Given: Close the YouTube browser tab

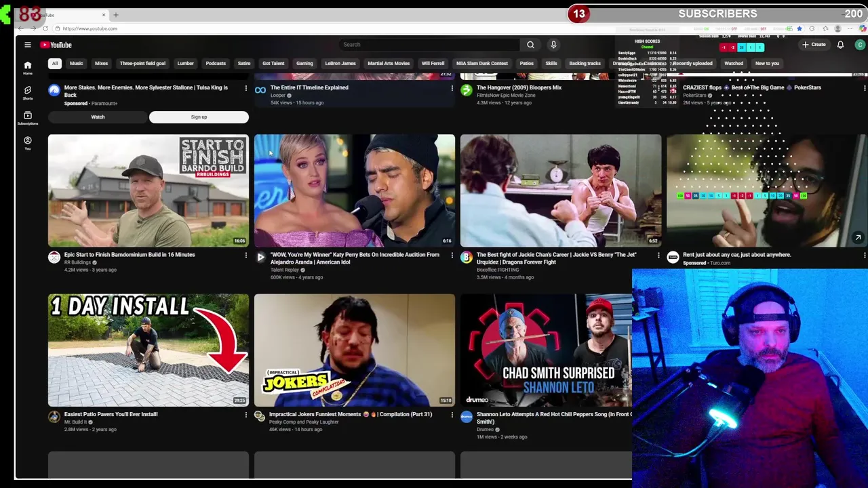Looking at the screenshot, I should [104, 15].
